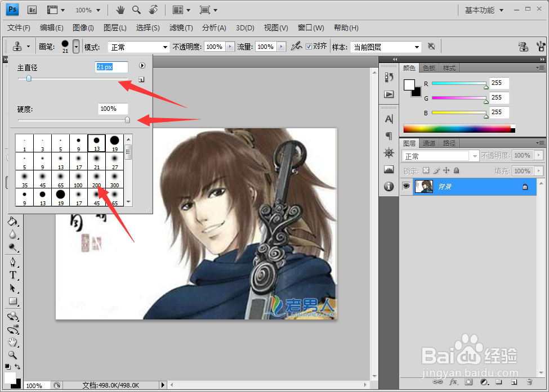
Task: Open the 帮助(H) menu
Action: point(346,28)
